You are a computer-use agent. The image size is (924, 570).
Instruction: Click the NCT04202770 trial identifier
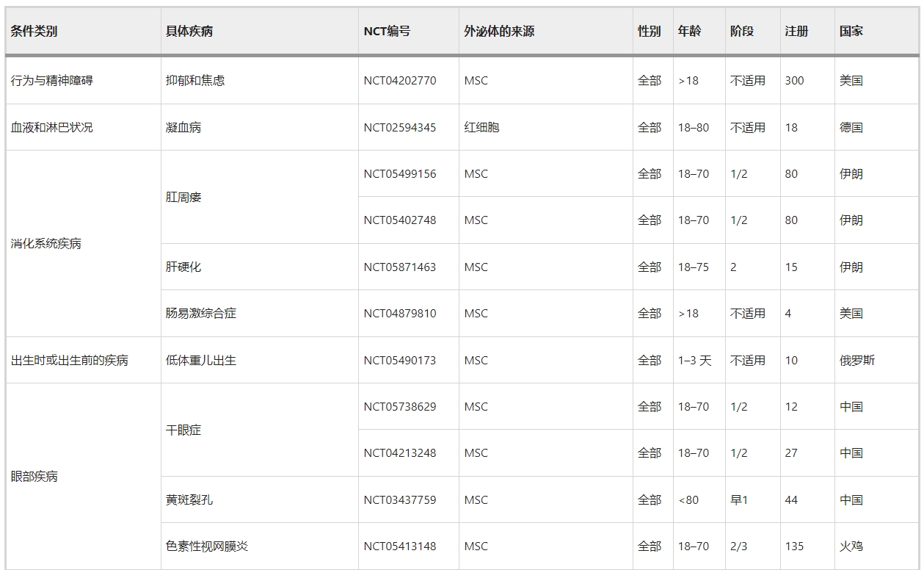coord(396,81)
